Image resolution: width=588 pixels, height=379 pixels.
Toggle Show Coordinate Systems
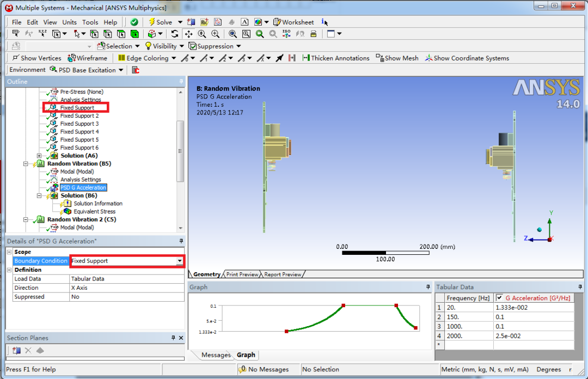pos(467,58)
